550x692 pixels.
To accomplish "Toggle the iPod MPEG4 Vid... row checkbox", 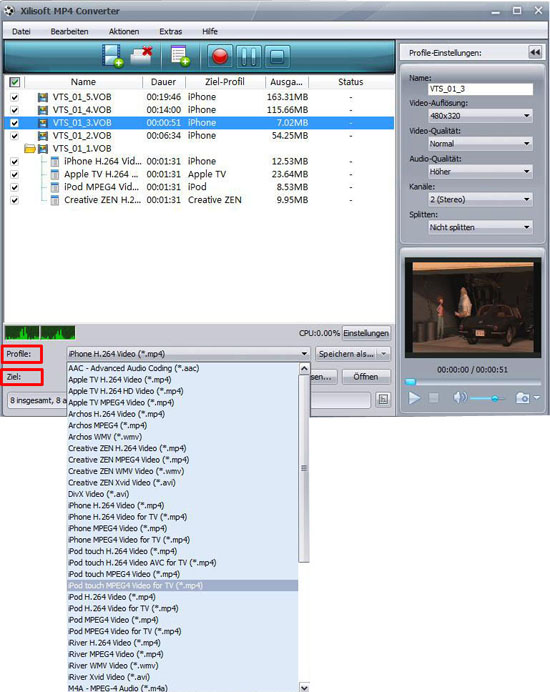I will click(15, 187).
